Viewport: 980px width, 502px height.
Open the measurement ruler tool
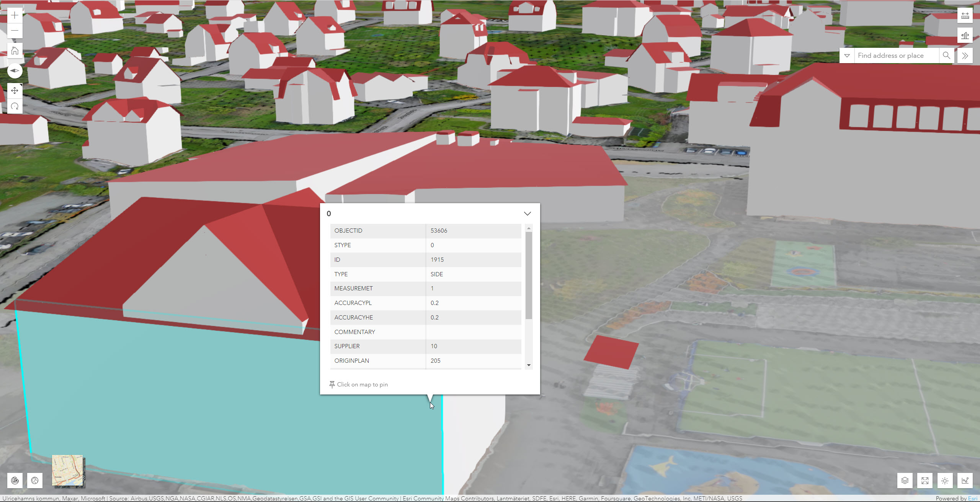click(x=965, y=16)
